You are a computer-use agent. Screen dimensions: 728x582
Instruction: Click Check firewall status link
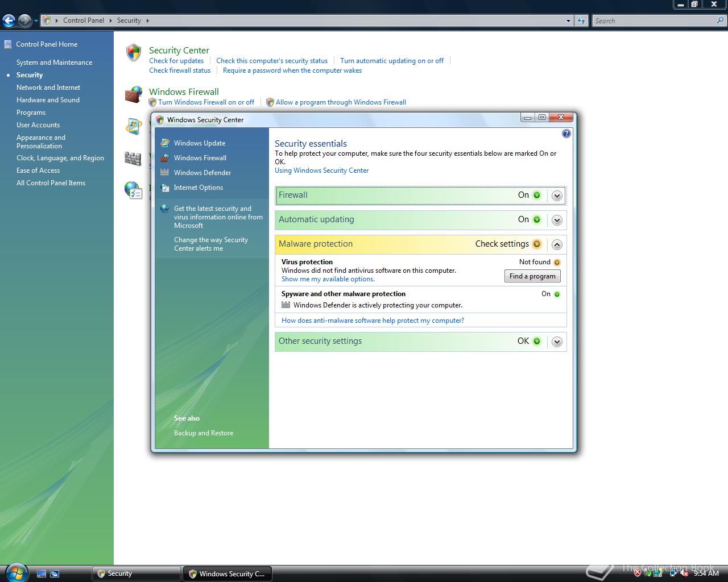(180, 70)
